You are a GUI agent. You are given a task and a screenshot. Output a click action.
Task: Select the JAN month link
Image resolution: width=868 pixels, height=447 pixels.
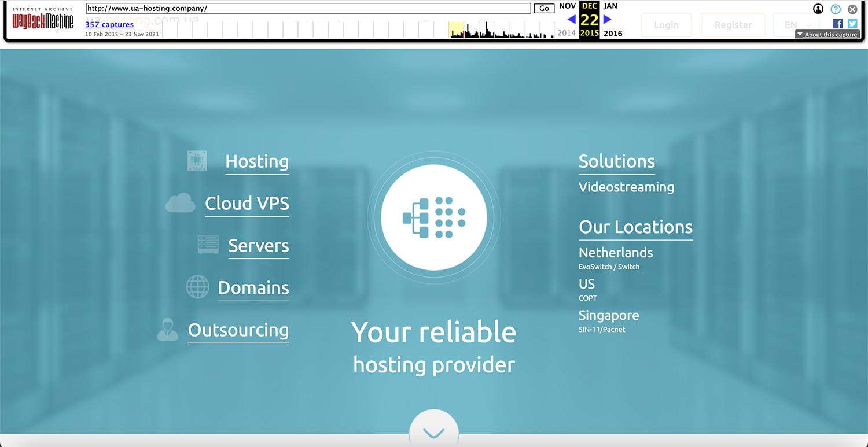click(x=610, y=6)
